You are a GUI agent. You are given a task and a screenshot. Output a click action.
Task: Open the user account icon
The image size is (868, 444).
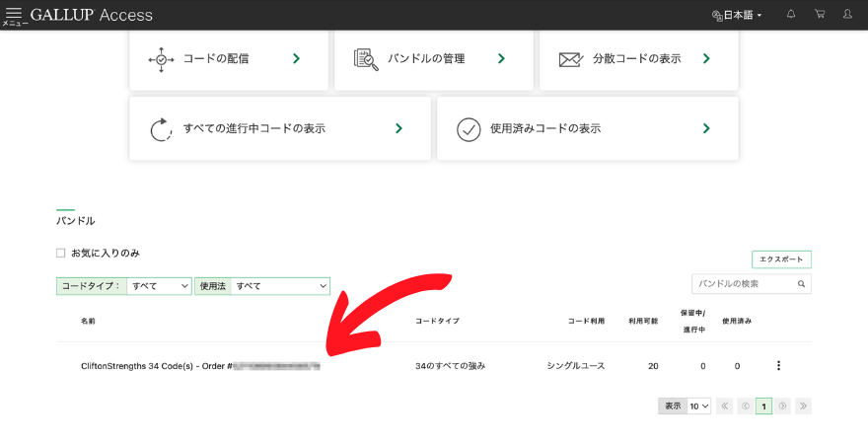847,14
